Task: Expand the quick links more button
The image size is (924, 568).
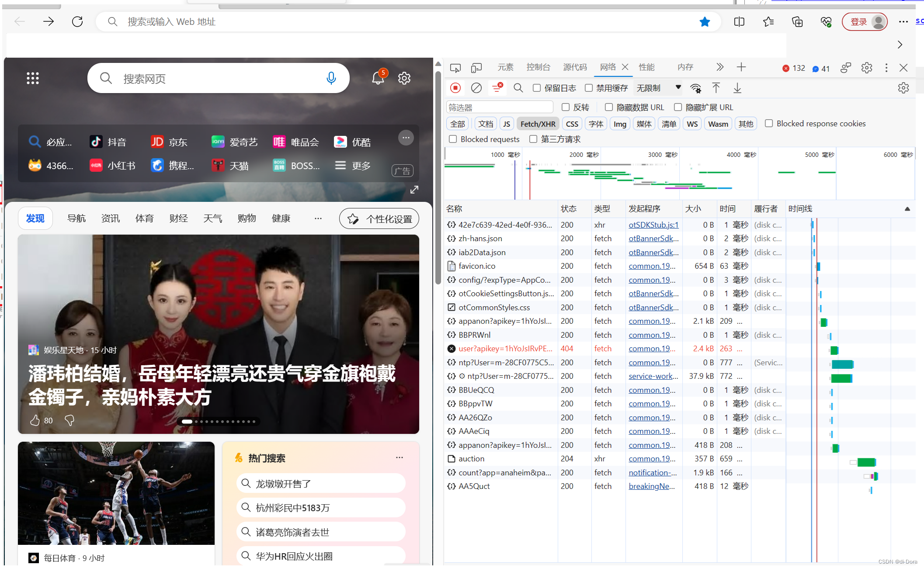Action: (406, 138)
